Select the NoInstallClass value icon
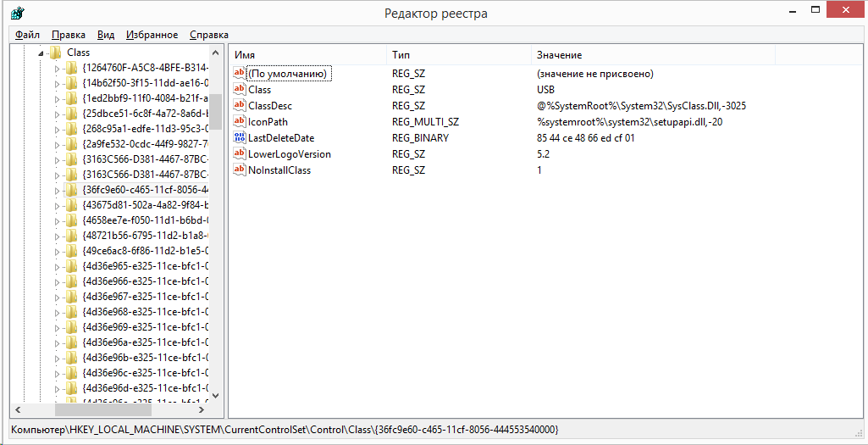Screen dimensions: 868x445 point(240,170)
